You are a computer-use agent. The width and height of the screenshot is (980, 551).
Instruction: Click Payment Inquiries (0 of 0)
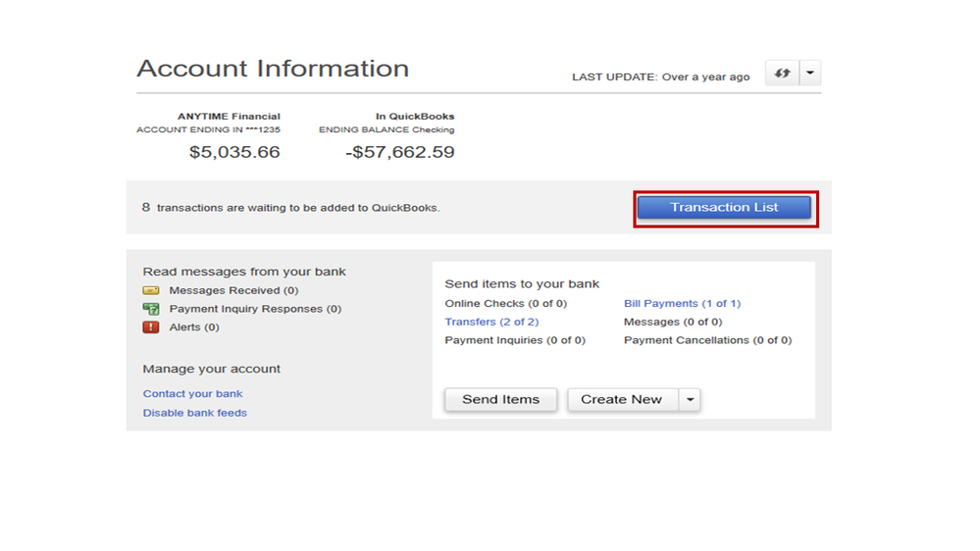coord(514,340)
